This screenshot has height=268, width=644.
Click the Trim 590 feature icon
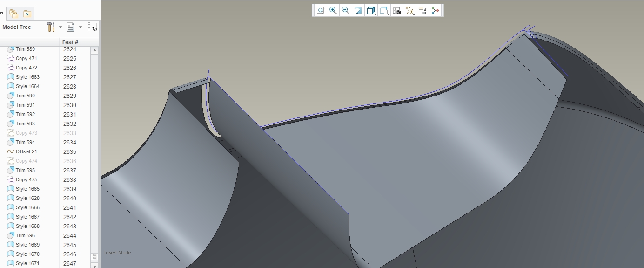(x=11, y=96)
